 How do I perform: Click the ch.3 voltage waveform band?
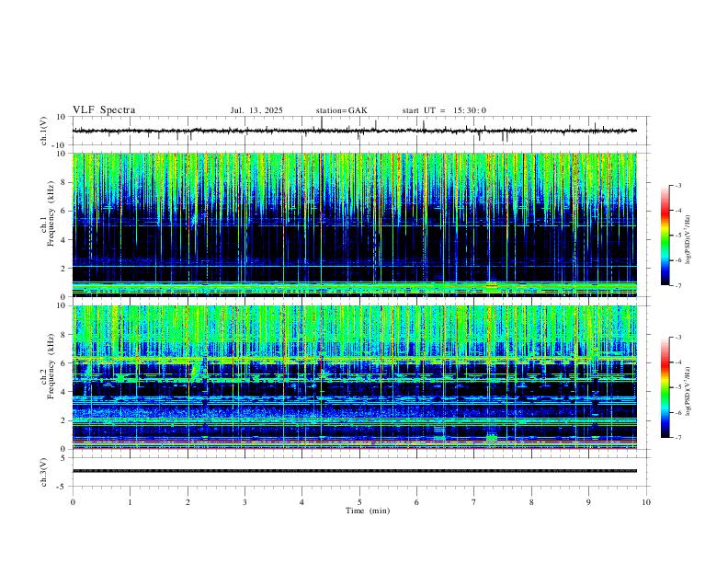354,471
